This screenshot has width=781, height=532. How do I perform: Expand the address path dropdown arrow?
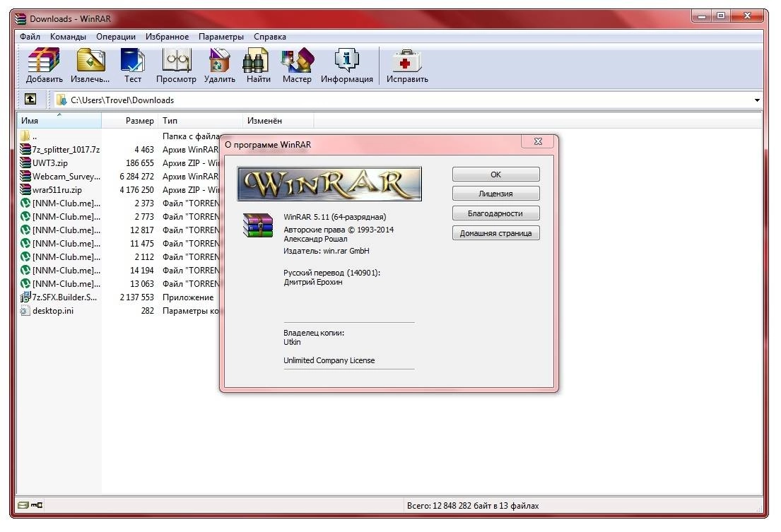pyautogui.click(x=757, y=100)
